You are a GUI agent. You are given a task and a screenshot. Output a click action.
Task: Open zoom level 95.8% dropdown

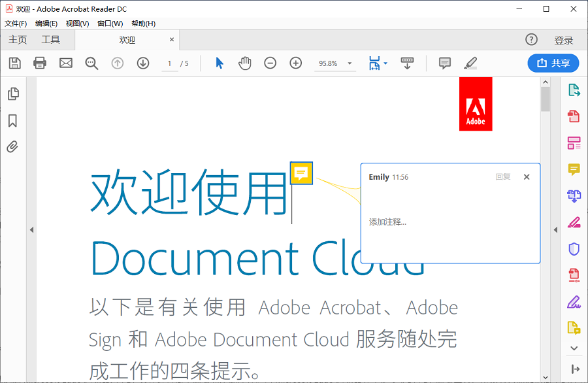tap(350, 63)
